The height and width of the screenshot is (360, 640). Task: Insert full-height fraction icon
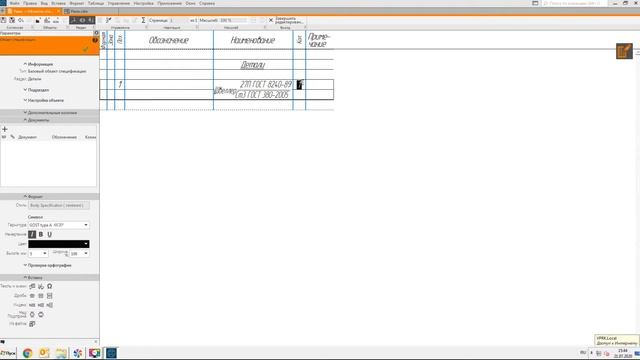tap(49, 296)
